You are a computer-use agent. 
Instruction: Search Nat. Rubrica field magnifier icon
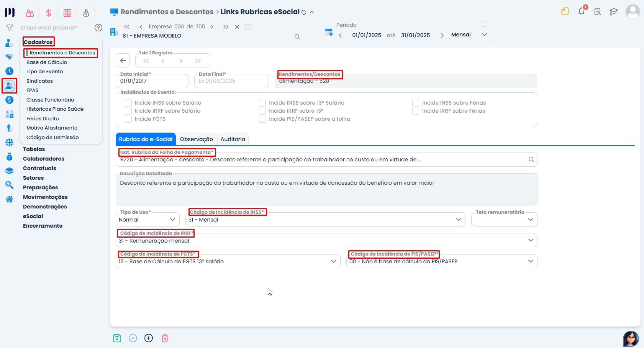tap(531, 159)
